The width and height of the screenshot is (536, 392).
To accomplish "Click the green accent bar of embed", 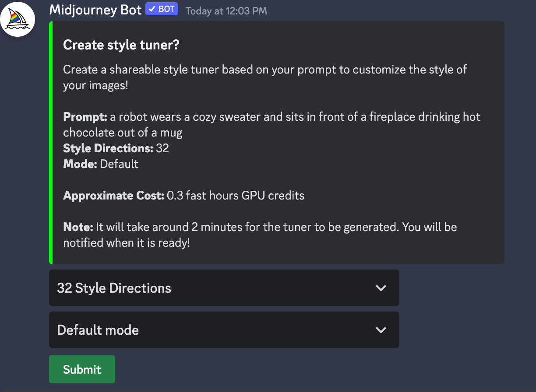I will point(51,143).
